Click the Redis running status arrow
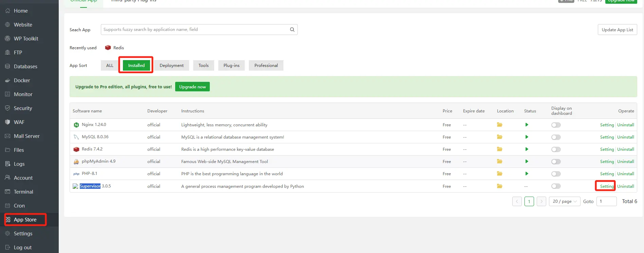 [x=527, y=149]
